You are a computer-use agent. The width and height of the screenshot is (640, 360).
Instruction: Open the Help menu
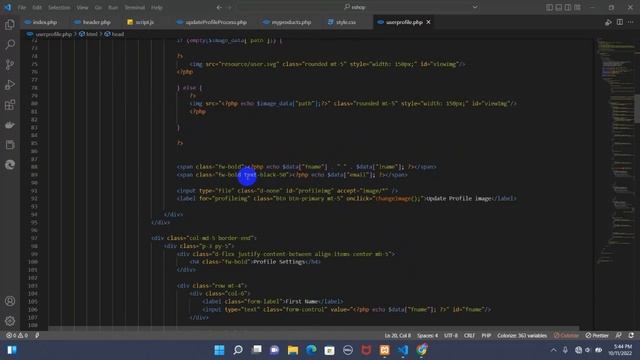(157, 7)
